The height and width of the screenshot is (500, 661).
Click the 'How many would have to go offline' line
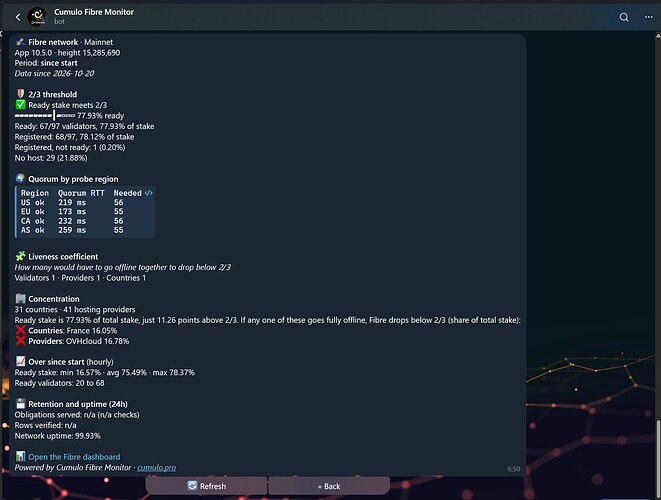coord(123,267)
